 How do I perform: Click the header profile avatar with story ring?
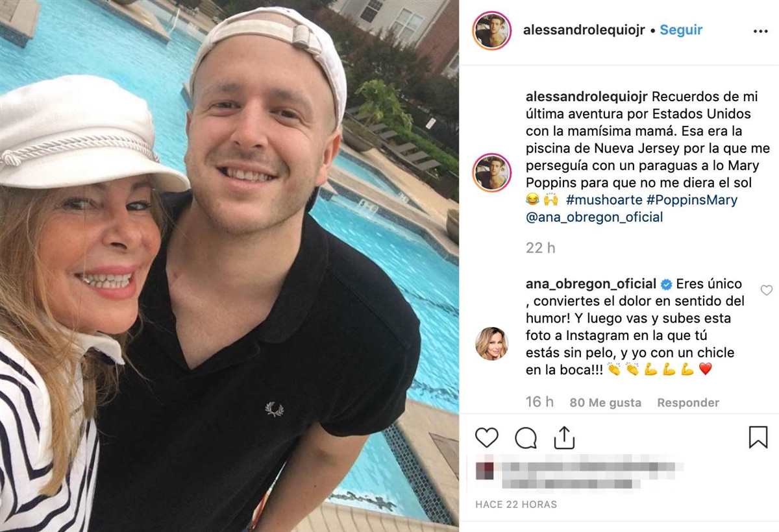(492, 30)
